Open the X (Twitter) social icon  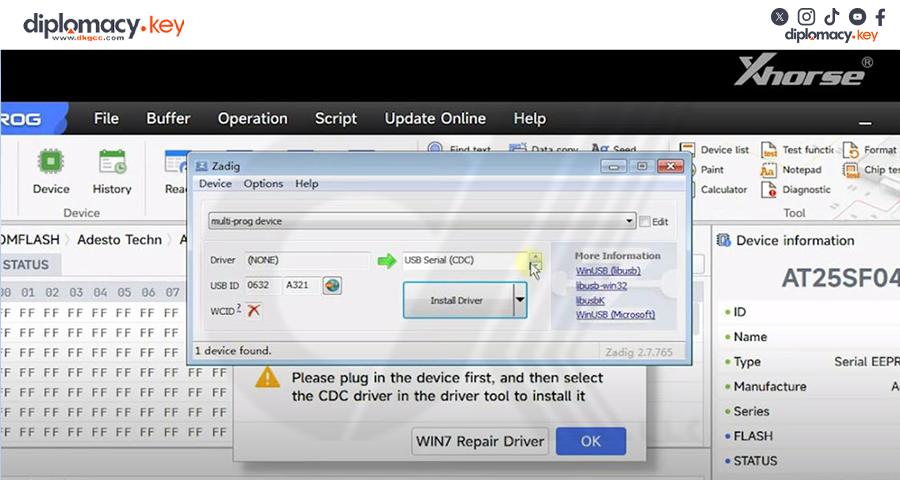[779, 17]
